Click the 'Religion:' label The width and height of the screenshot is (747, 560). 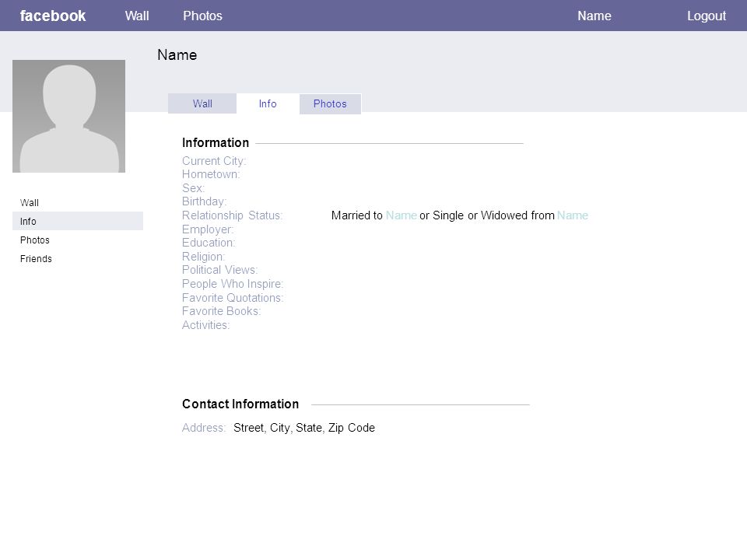click(x=203, y=256)
